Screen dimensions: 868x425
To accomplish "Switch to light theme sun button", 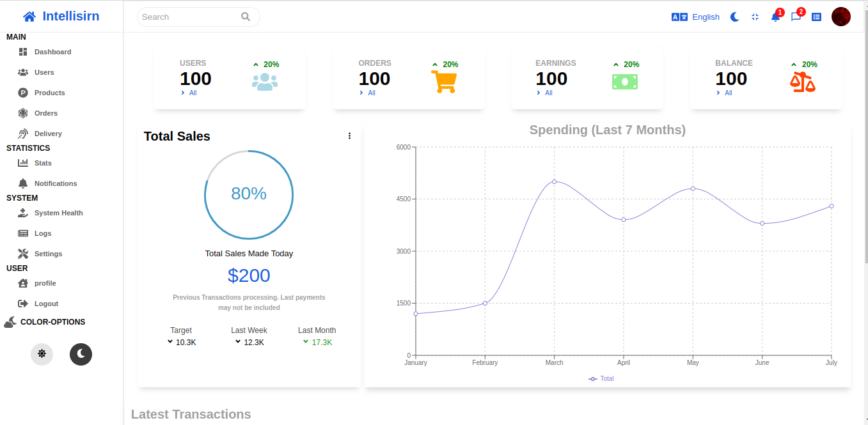I will [x=42, y=353].
